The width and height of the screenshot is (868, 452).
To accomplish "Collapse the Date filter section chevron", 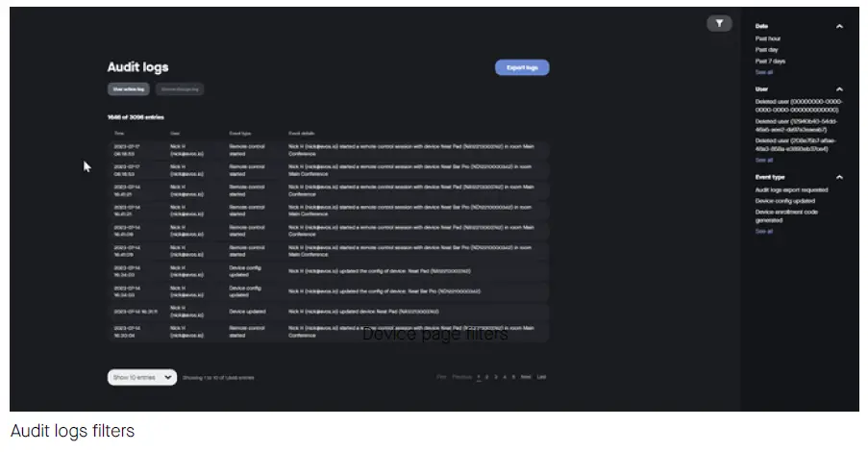I will [x=839, y=26].
